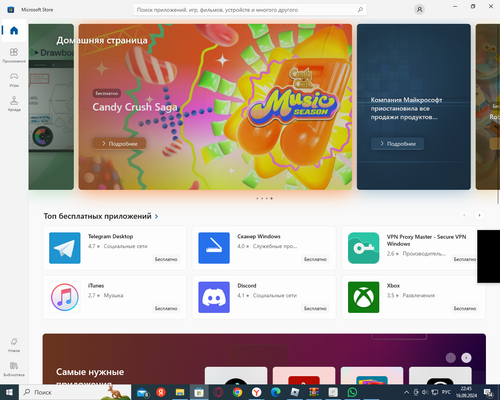Image resolution: width=500 pixels, height=400 pixels.
Task: Show next top free apps page arrow
Action: 479,215
